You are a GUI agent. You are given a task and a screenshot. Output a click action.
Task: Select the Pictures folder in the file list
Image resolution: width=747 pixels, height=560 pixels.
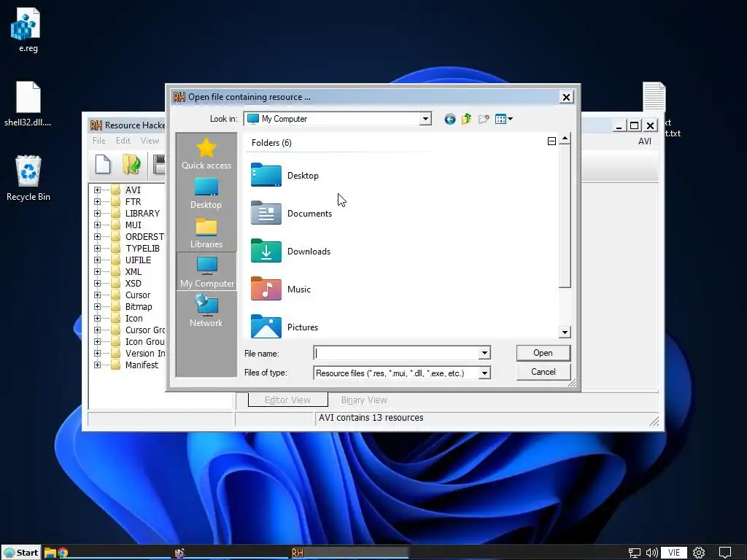tap(285, 327)
